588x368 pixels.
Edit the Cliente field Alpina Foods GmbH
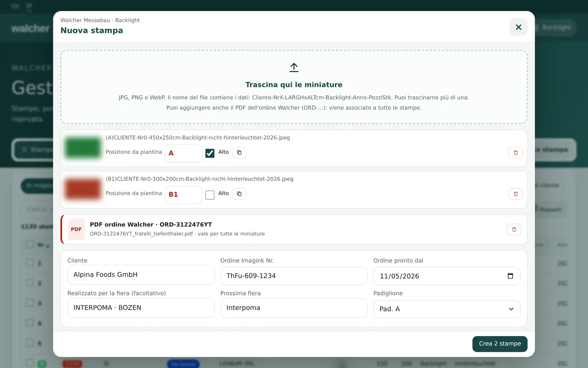click(141, 275)
